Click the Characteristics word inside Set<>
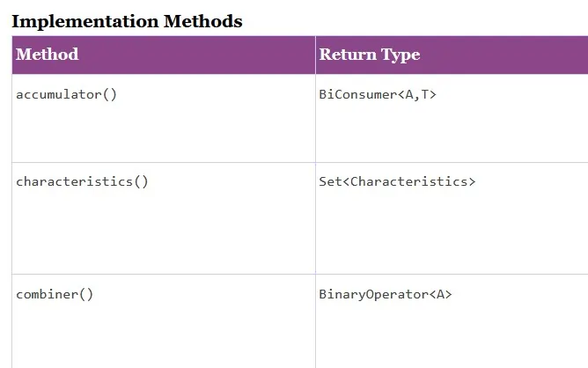The width and height of the screenshot is (588, 368). click(408, 181)
